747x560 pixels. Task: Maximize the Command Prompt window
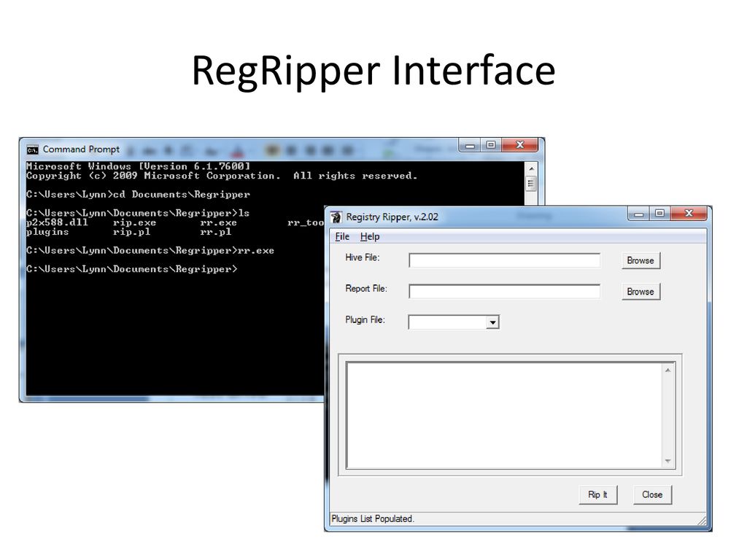[491, 145]
